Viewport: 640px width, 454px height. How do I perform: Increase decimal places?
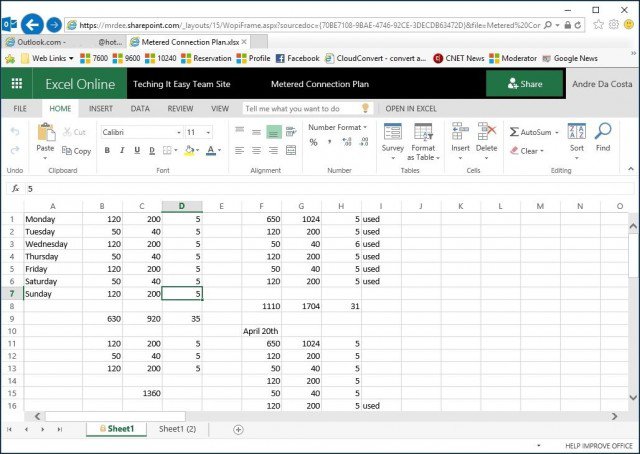point(347,142)
